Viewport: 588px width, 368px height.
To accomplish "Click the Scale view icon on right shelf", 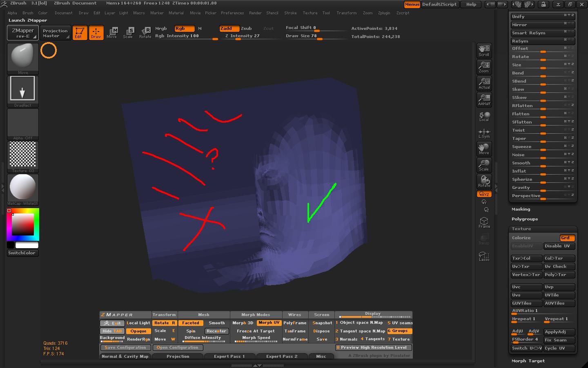I will (x=484, y=165).
